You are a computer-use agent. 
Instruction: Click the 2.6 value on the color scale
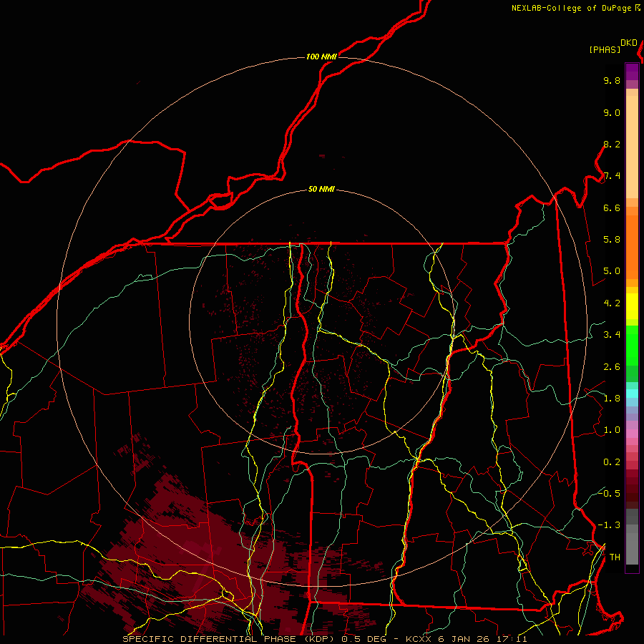point(612,367)
